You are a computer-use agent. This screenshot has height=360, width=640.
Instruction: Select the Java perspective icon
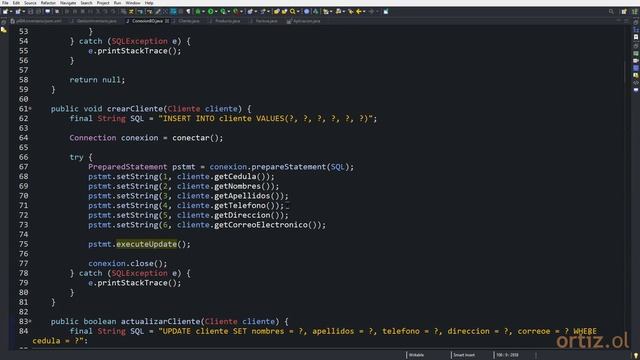[634, 11]
